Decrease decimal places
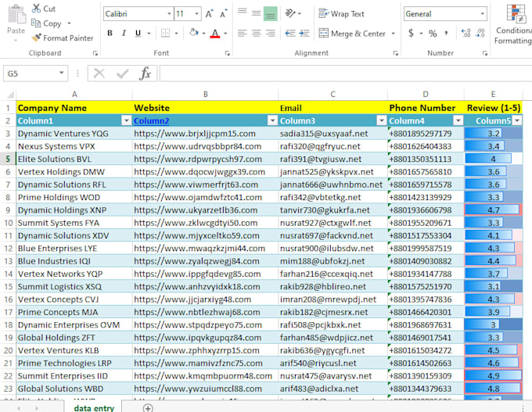The image size is (532, 412). point(480,34)
